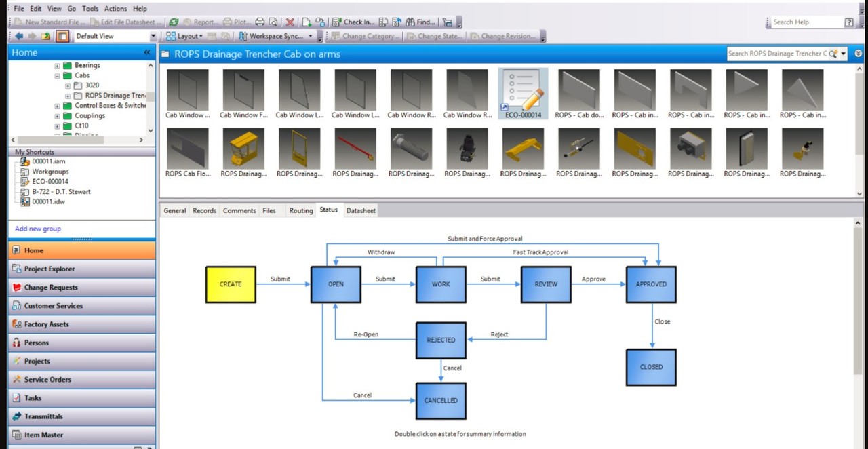Click the green Refresh icon in toolbar
The width and height of the screenshot is (868, 449).
click(x=174, y=22)
